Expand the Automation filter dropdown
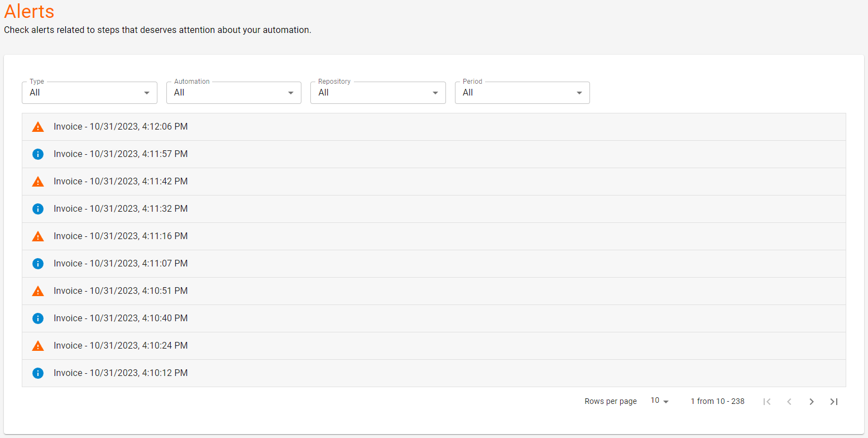Image resolution: width=868 pixels, height=438 pixels. tap(234, 93)
